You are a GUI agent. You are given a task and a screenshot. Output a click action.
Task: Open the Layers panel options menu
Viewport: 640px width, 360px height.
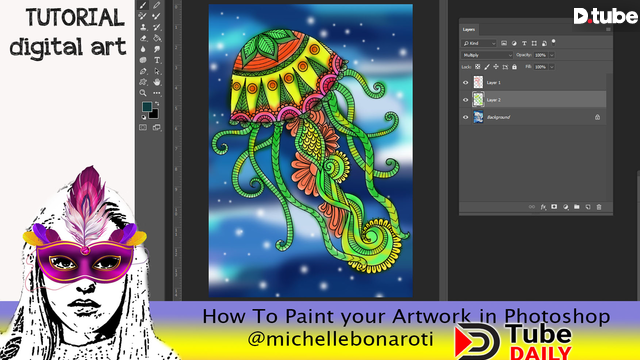[608, 29]
